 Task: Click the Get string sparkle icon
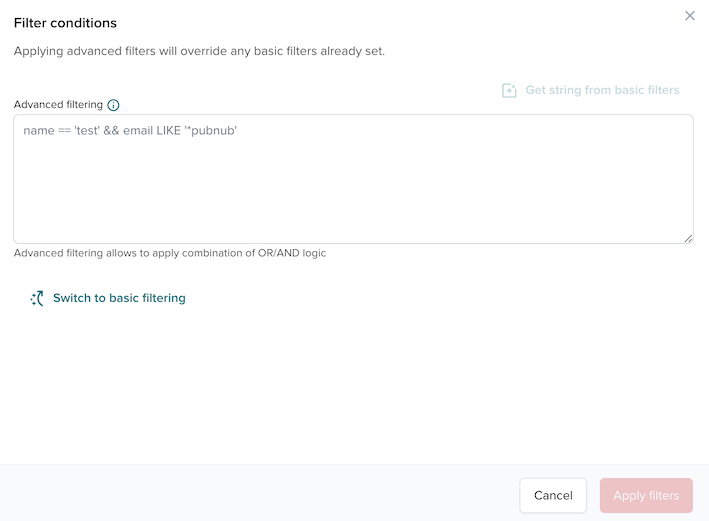tap(509, 90)
